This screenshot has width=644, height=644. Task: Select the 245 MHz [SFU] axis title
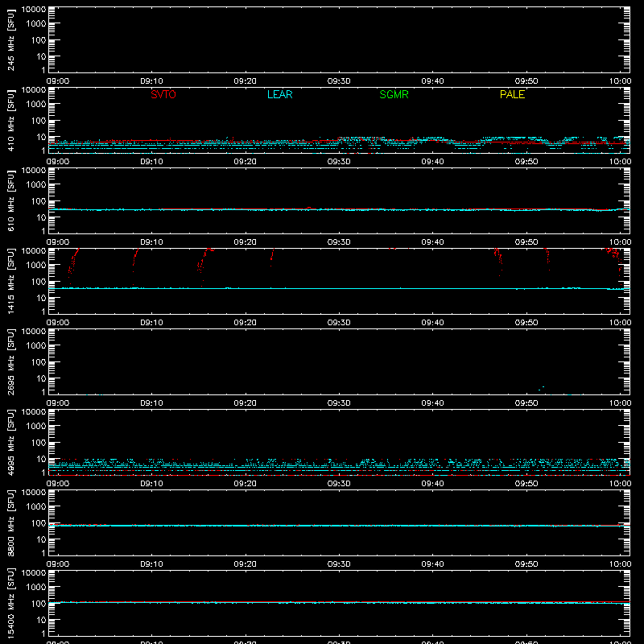click(10, 39)
